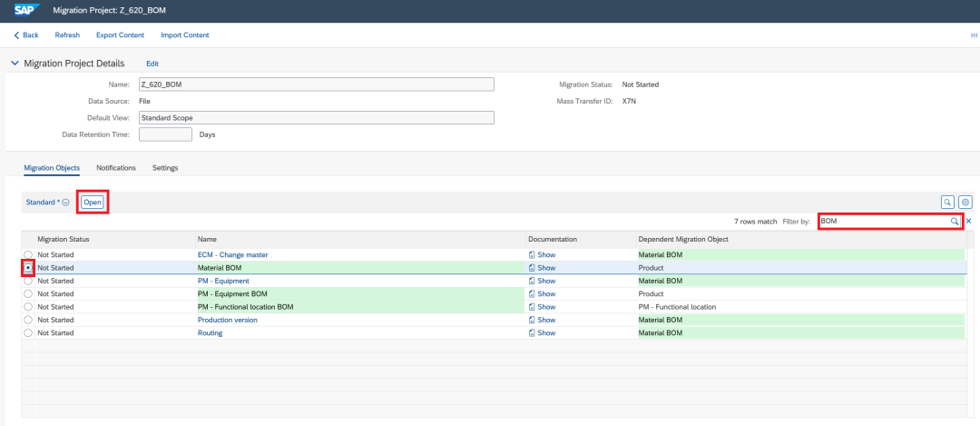
Task: Click the Default View field
Action: tap(317, 117)
